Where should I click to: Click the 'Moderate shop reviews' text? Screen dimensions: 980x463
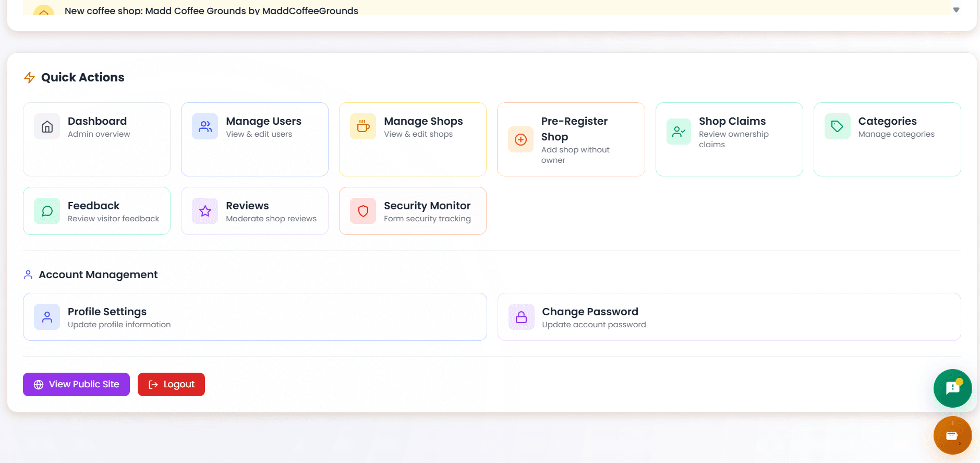coord(271,219)
